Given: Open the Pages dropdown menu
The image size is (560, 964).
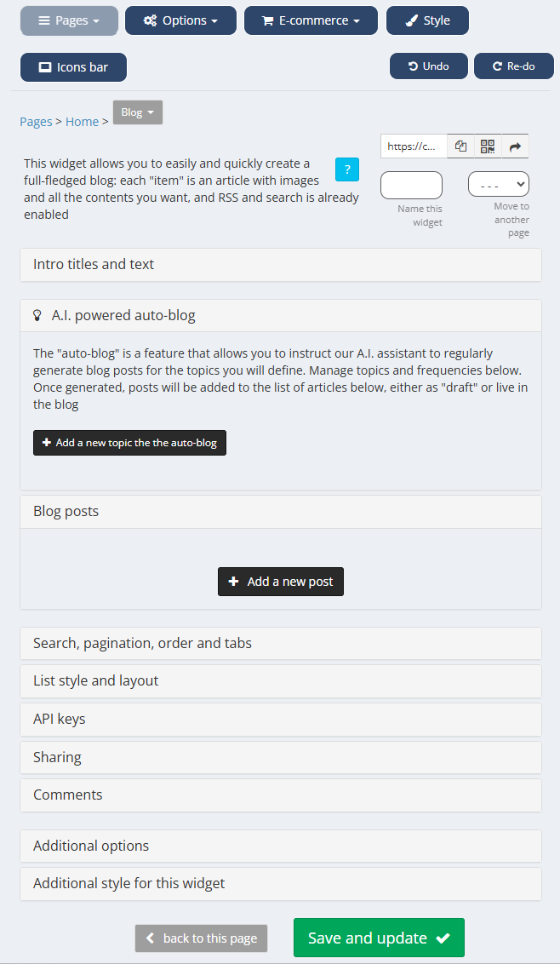Looking at the screenshot, I should (x=69, y=20).
